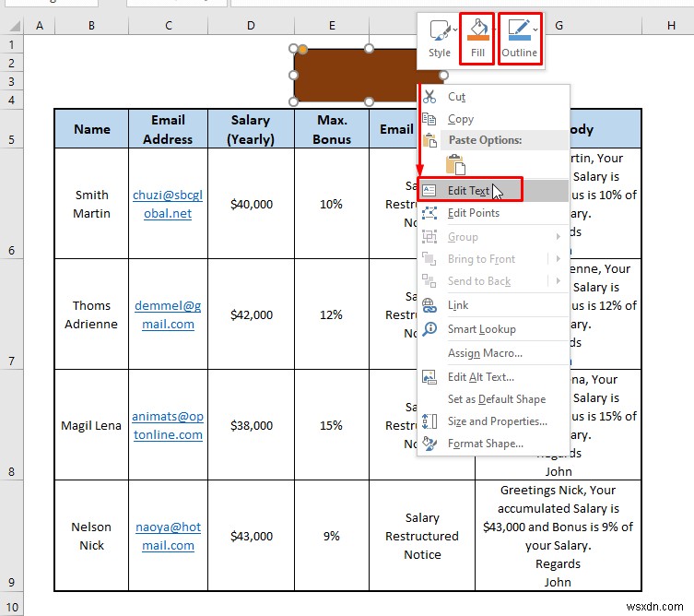Click the Edit Points icon
This screenshot has height=616, width=694.
tap(429, 213)
